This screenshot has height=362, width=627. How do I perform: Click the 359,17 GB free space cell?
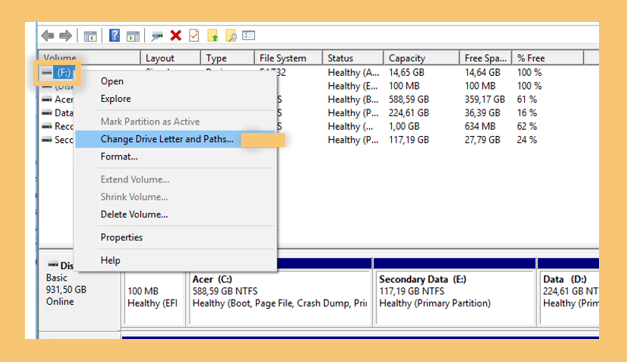pos(485,99)
